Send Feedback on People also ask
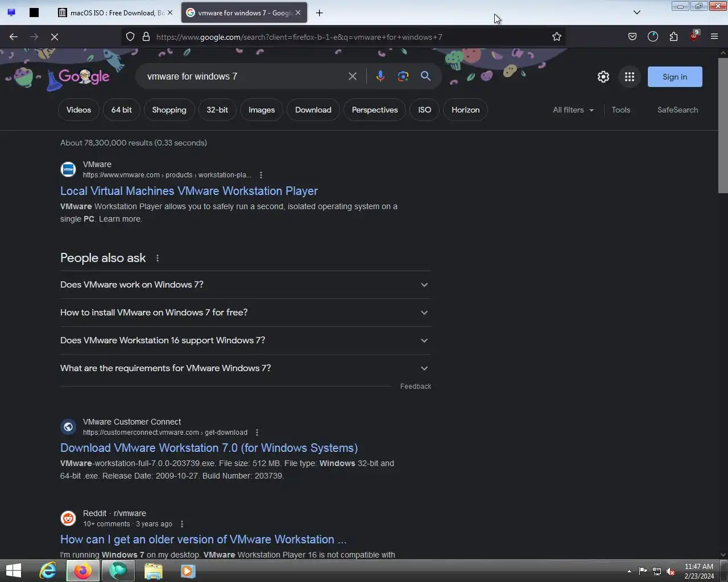 point(416,386)
